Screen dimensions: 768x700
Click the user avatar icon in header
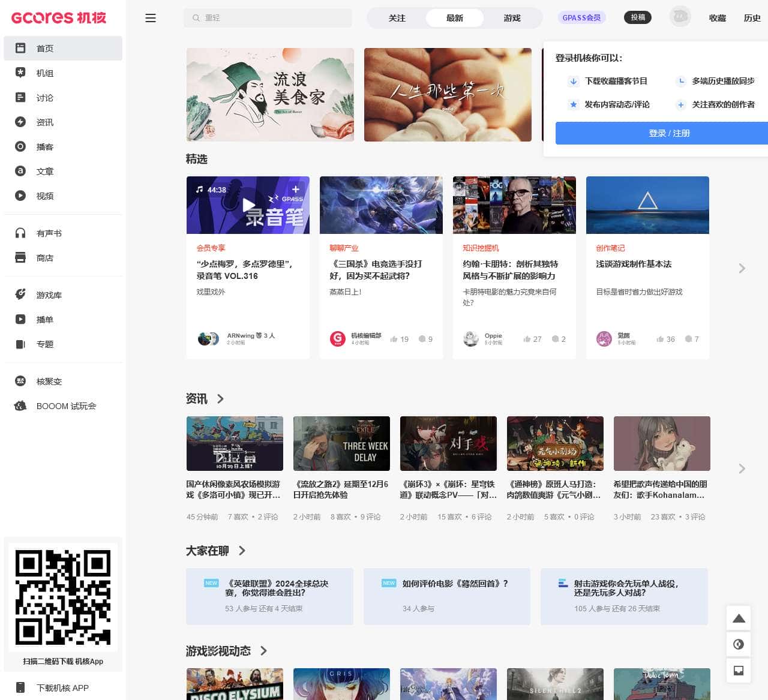[680, 17]
